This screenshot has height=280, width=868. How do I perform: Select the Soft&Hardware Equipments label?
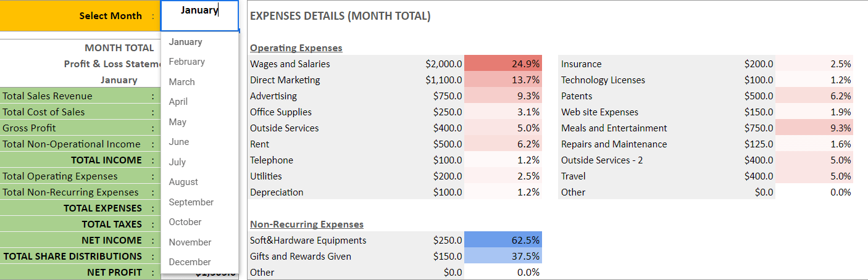pos(308,241)
